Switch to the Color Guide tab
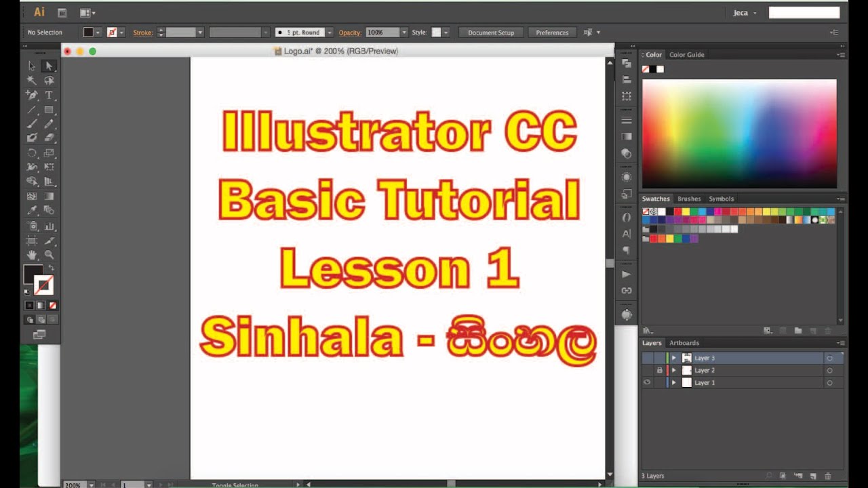 pyautogui.click(x=686, y=55)
